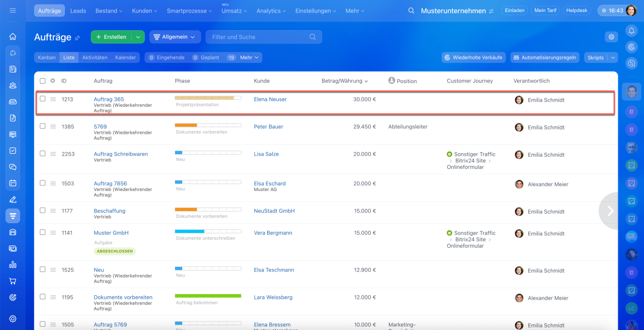Tick the checkbox for order 1385

pyautogui.click(x=43, y=126)
